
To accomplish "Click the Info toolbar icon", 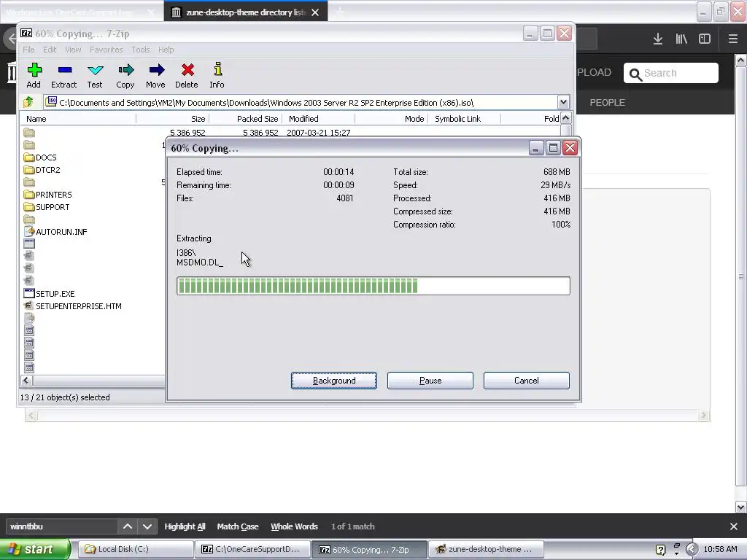I will click(217, 69).
